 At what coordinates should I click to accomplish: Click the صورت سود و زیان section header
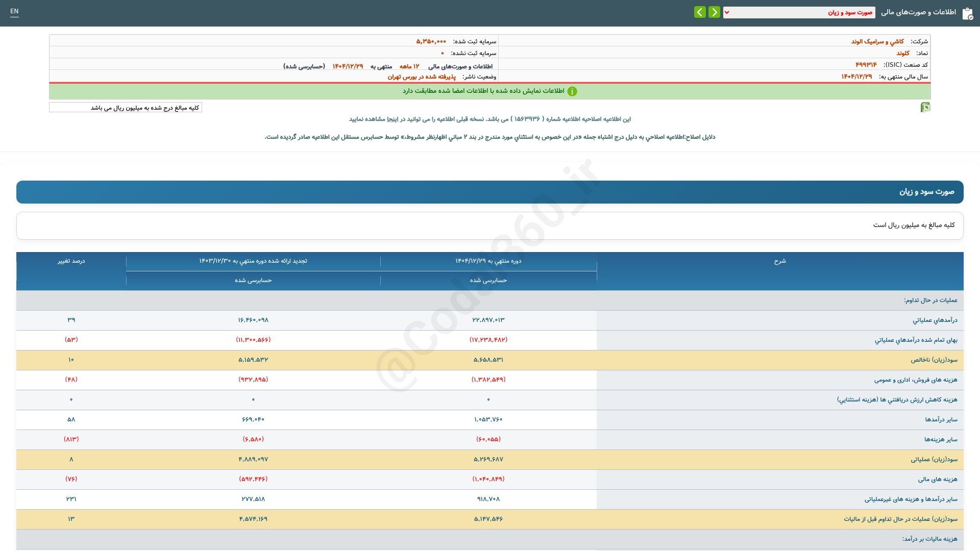(x=490, y=192)
